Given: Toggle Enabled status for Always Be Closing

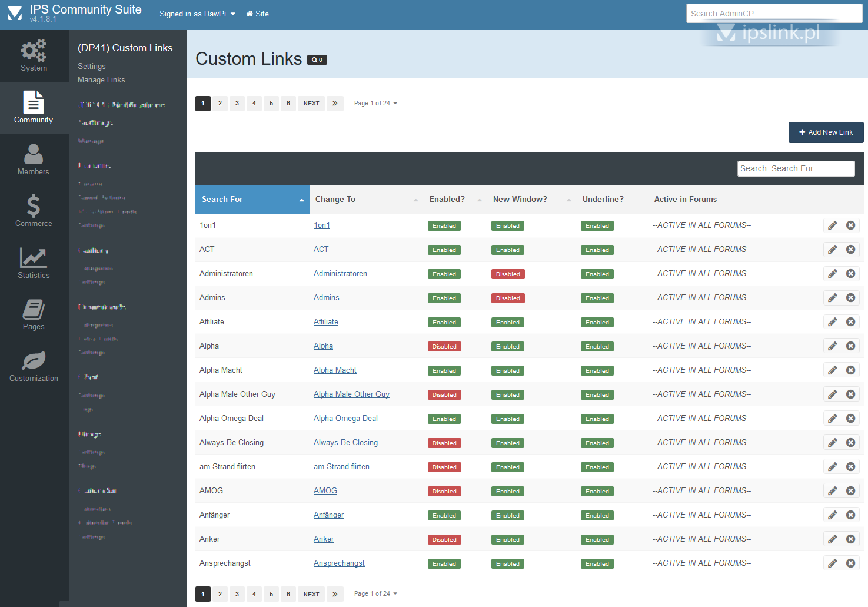Looking at the screenshot, I should [444, 443].
